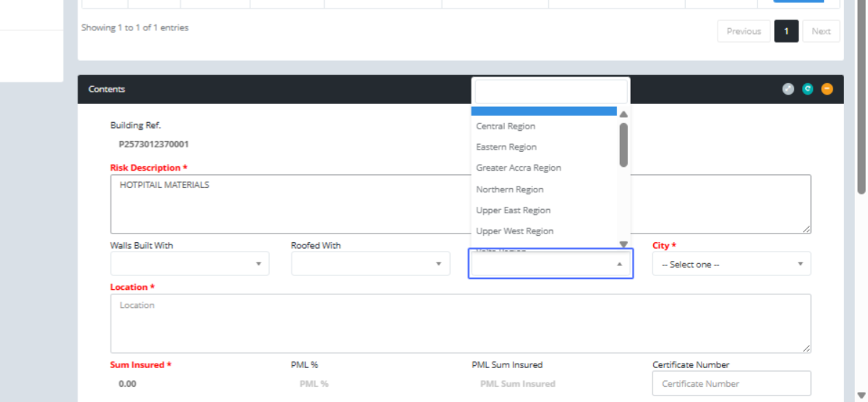Click the expand panel icon in Contents header
Image resolution: width=868 pixels, height=402 pixels.
click(x=788, y=89)
